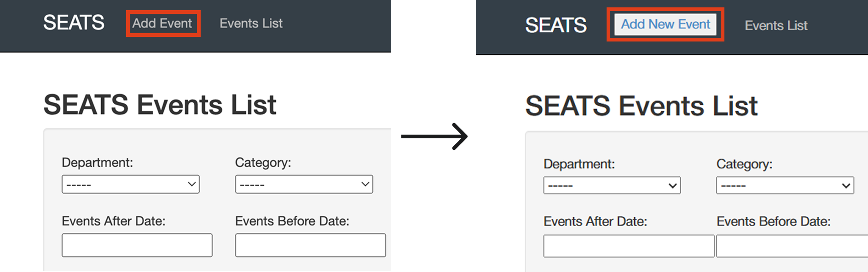Viewport: 868px width, 272px height.
Task: Expand the Department dropdown in the after screenshot
Action: (612, 186)
